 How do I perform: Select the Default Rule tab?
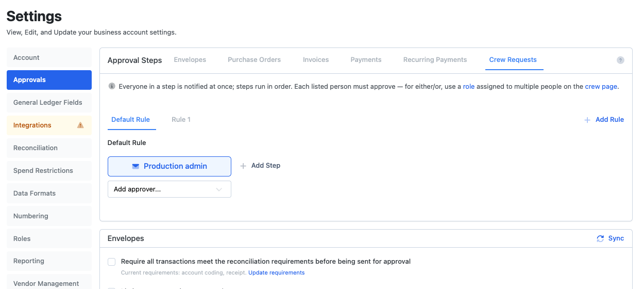130,120
